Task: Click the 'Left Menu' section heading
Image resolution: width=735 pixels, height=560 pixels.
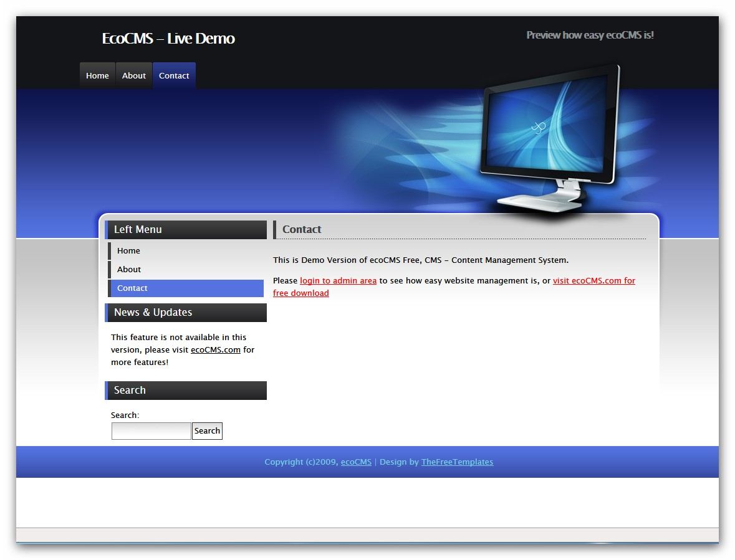Action: [186, 230]
